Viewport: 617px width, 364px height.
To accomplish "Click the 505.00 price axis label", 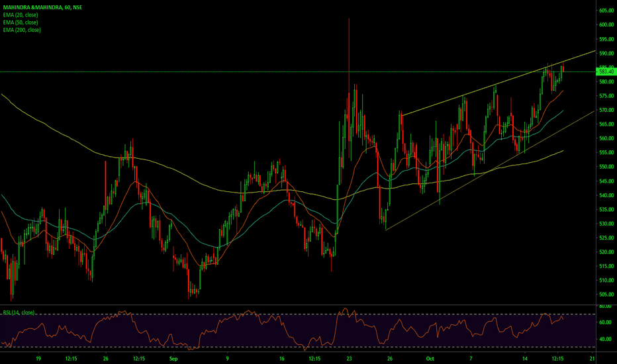I will pyautogui.click(x=606, y=295).
